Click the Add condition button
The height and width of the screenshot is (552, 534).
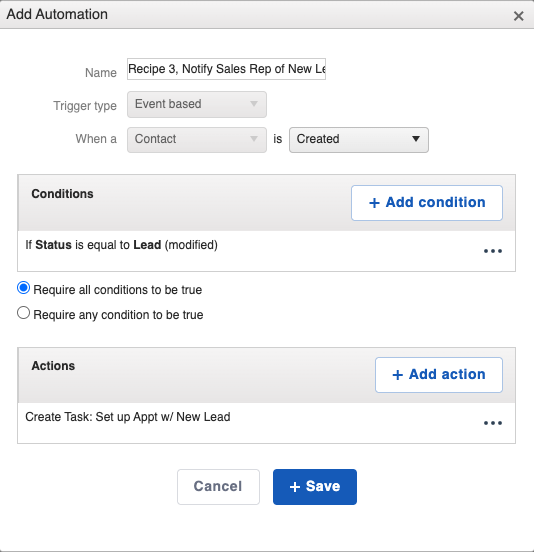click(x=427, y=203)
